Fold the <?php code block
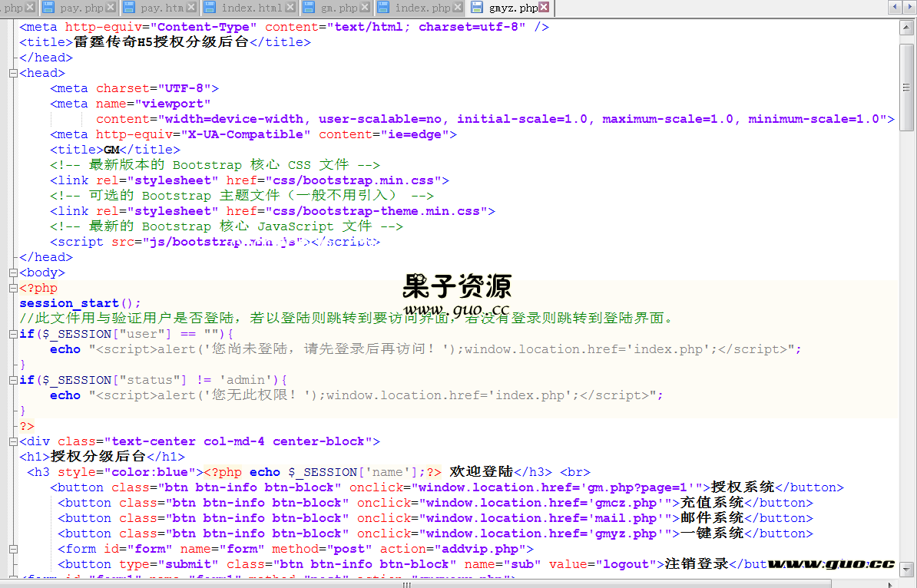The width and height of the screenshot is (917, 588). point(12,288)
